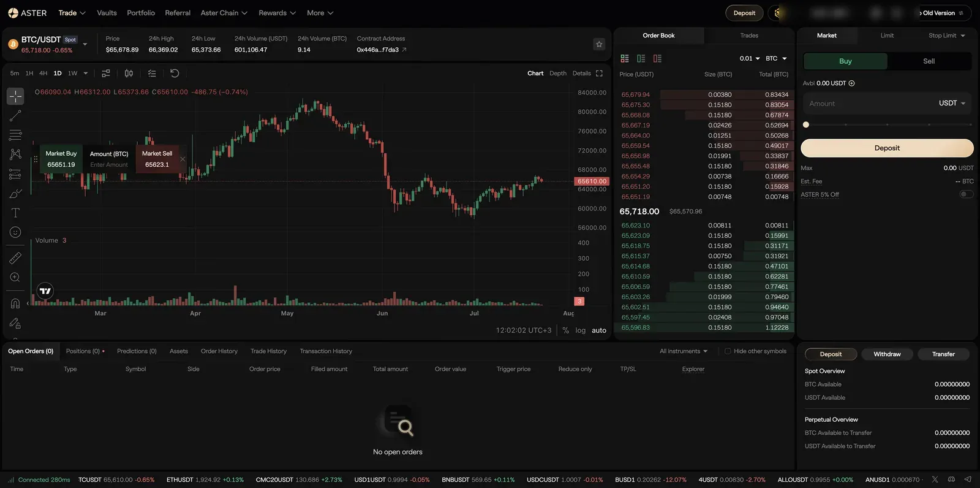Open the Order History tab
The width and height of the screenshot is (980, 488).
219,351
